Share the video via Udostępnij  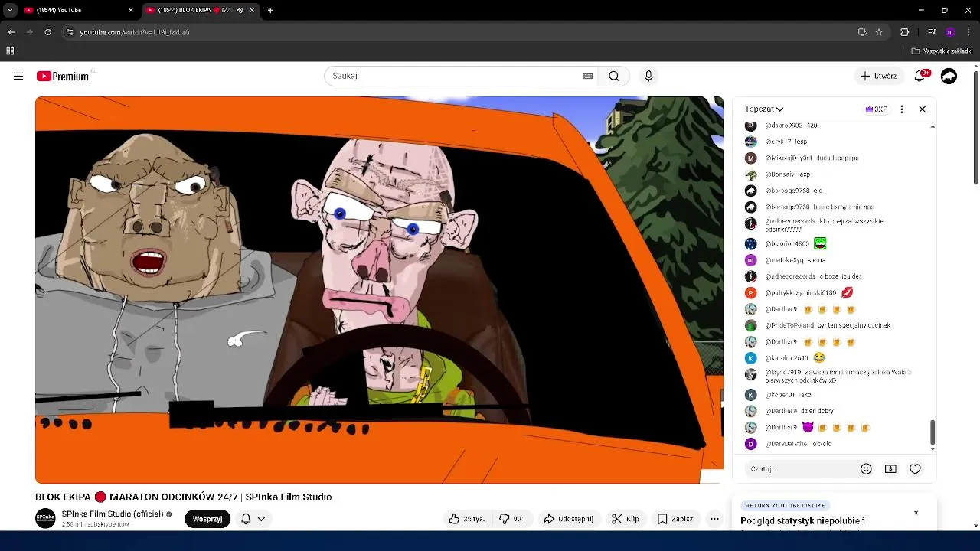(x=568, y=518)
